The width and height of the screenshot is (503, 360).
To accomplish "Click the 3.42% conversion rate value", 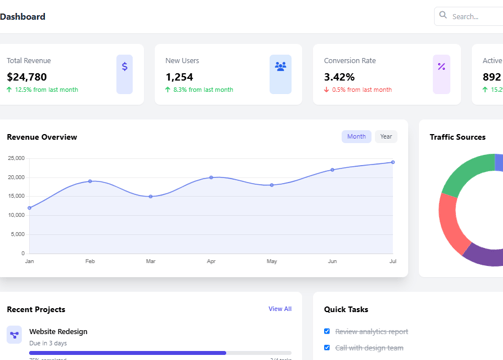I will (x=339, y=77).
